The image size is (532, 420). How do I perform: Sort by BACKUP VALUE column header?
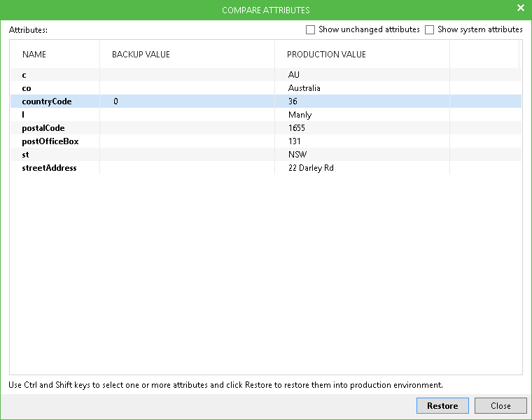pyautogui.click(x=141, y=55)
